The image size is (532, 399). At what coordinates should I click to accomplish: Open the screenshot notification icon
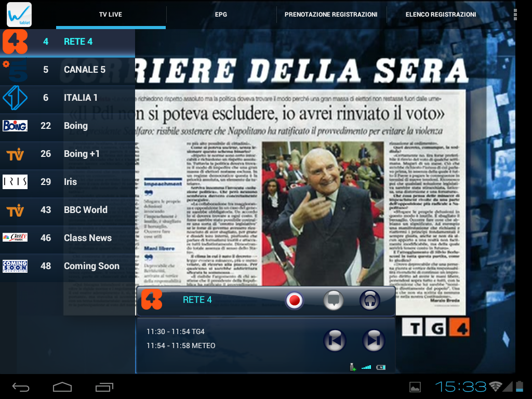415,387
